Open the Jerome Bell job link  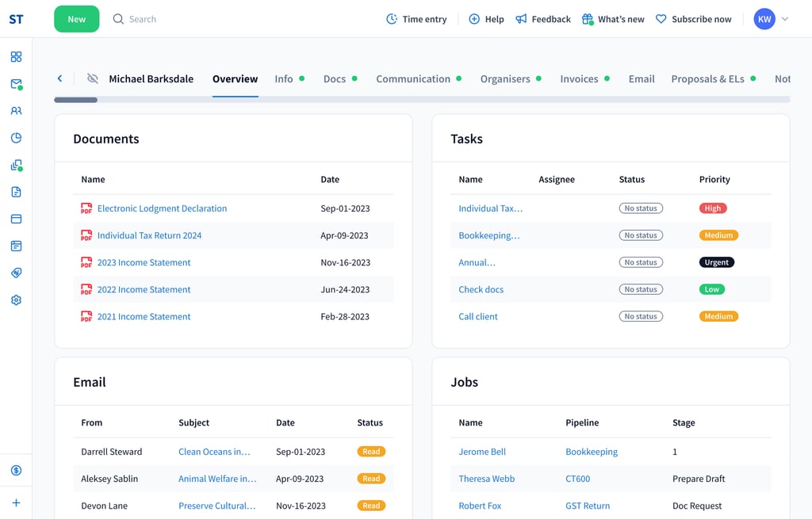[x=482, y=452]
